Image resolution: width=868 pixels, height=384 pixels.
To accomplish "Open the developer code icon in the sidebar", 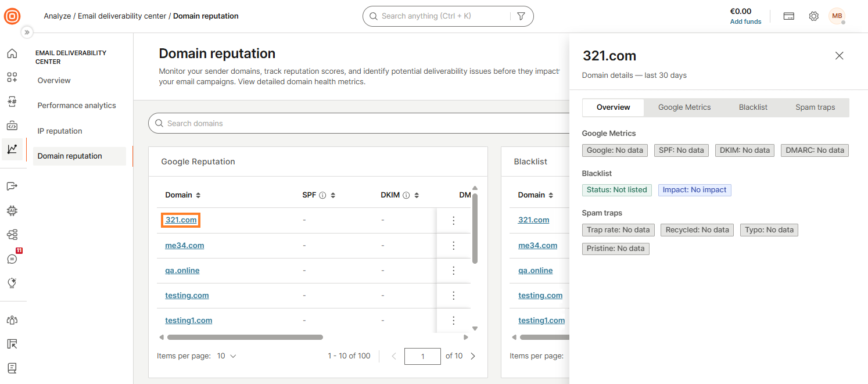I will tap(12, 125).
